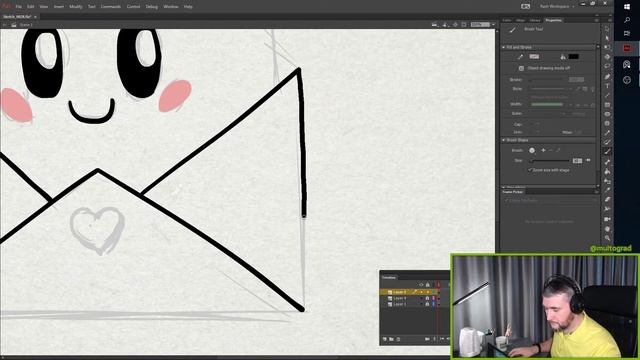Select the Text tool
The height and width of the screenshot is (360, 640).
(x=607, y=86)
